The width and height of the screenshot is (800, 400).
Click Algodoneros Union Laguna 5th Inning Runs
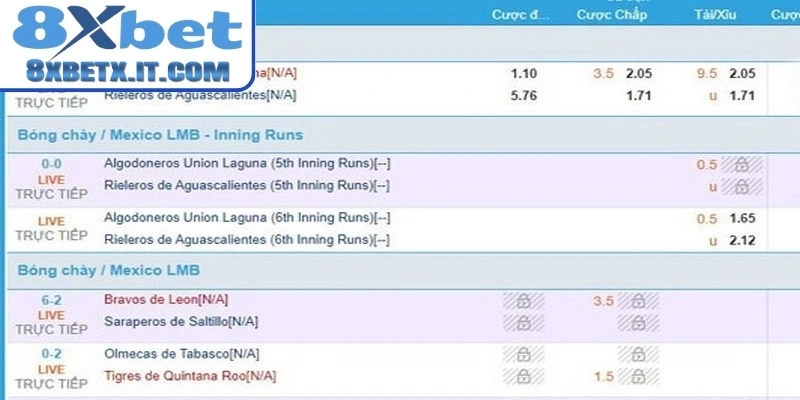point(247,163)
